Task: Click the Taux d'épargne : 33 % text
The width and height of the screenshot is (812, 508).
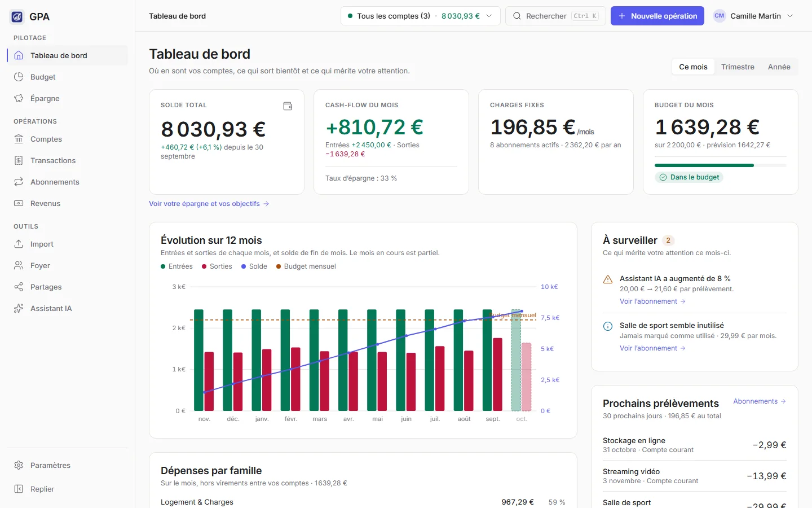Action: 361,178
